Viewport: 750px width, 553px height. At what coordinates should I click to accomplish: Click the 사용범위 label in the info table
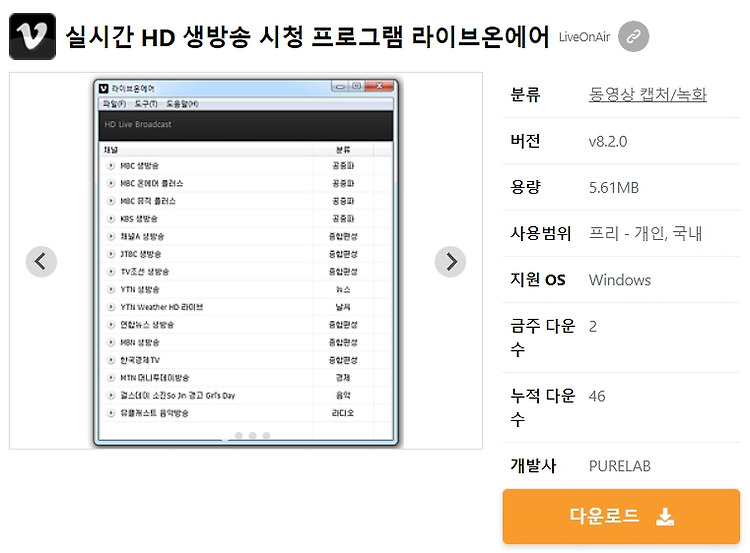point(540,233)
